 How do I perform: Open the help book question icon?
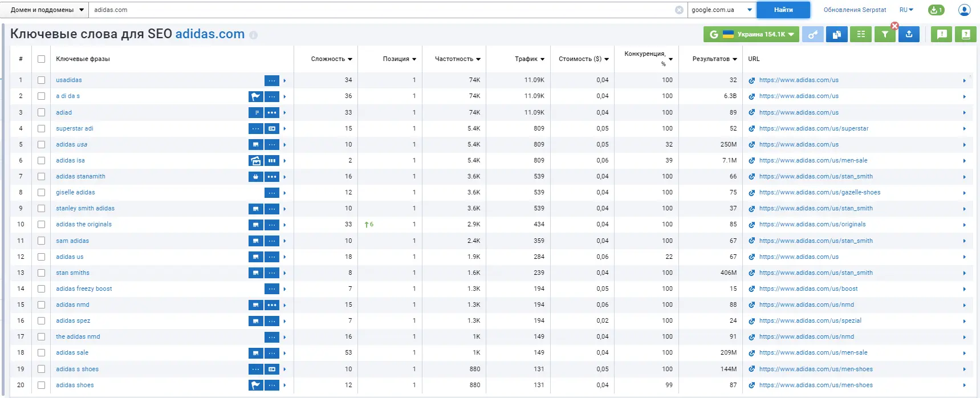pos(966,35)
